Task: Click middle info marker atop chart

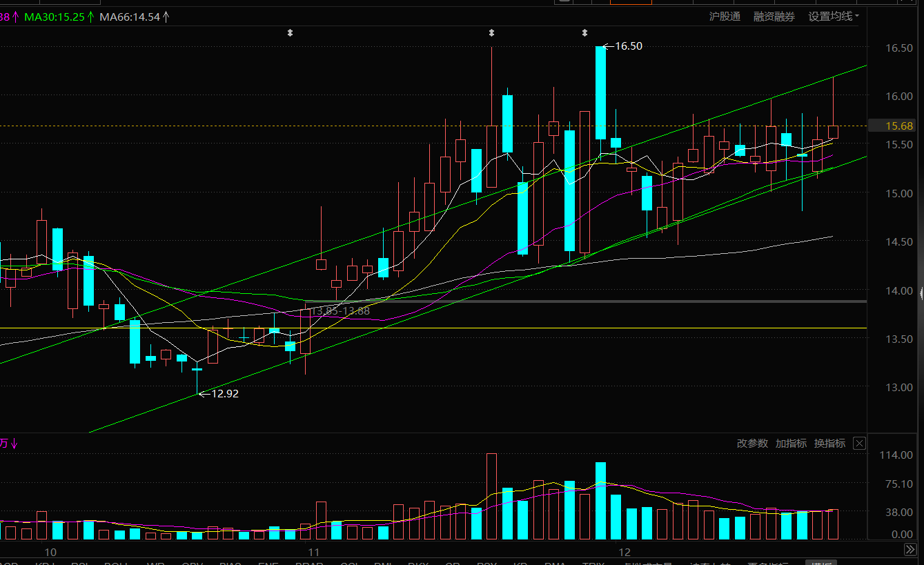Action: tap(491, 32)
